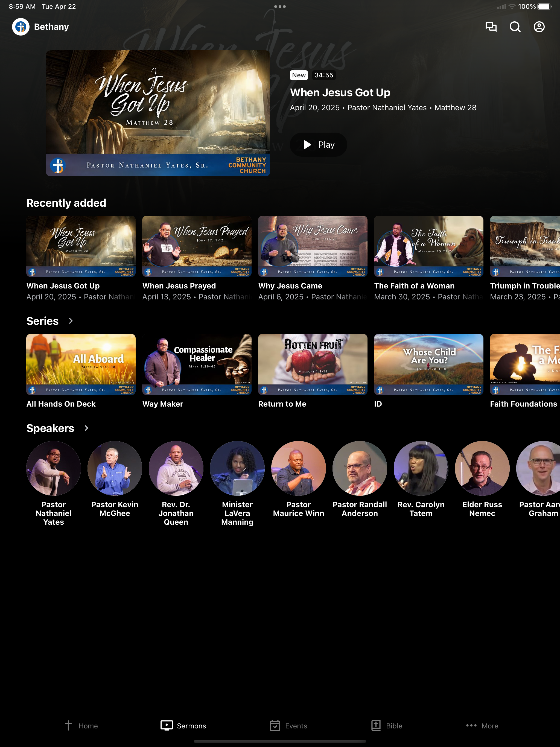Open the search magnifier icon
560x747 pixels.
[515, 27]
